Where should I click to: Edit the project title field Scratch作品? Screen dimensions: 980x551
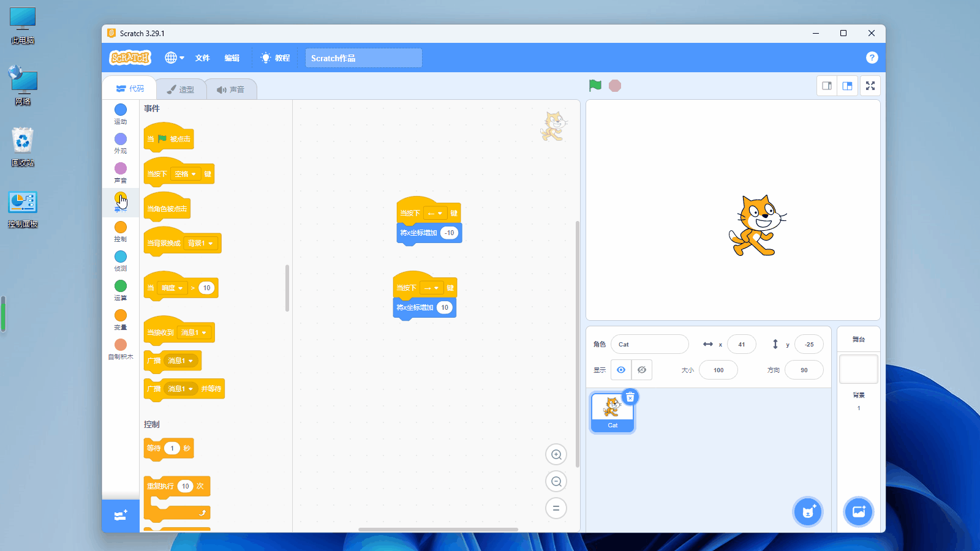pyautogui.click(x=364, y=58)
